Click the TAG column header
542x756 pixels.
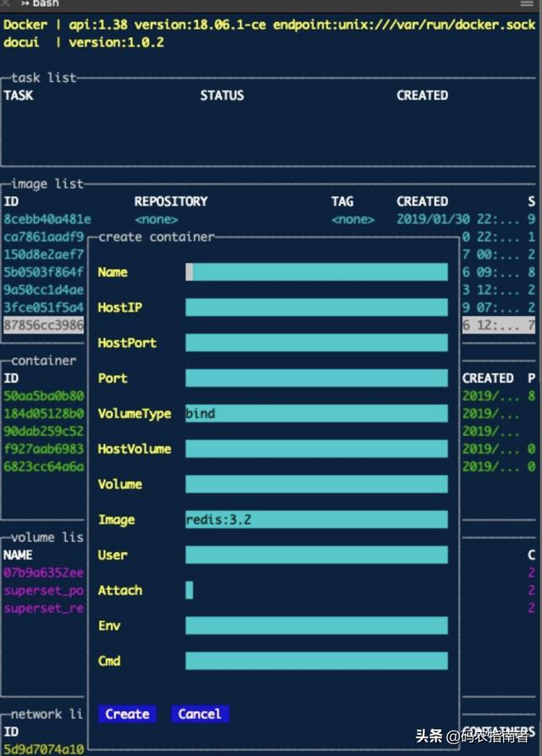342,201
